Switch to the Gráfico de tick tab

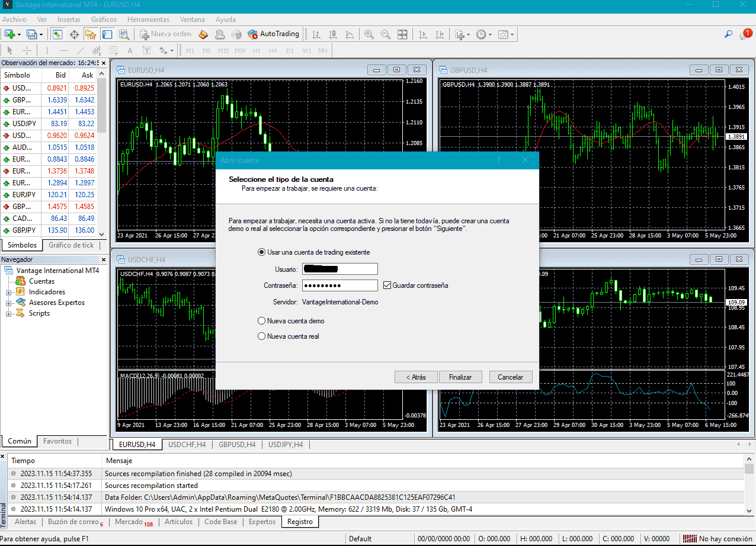[x=71, y=245]
